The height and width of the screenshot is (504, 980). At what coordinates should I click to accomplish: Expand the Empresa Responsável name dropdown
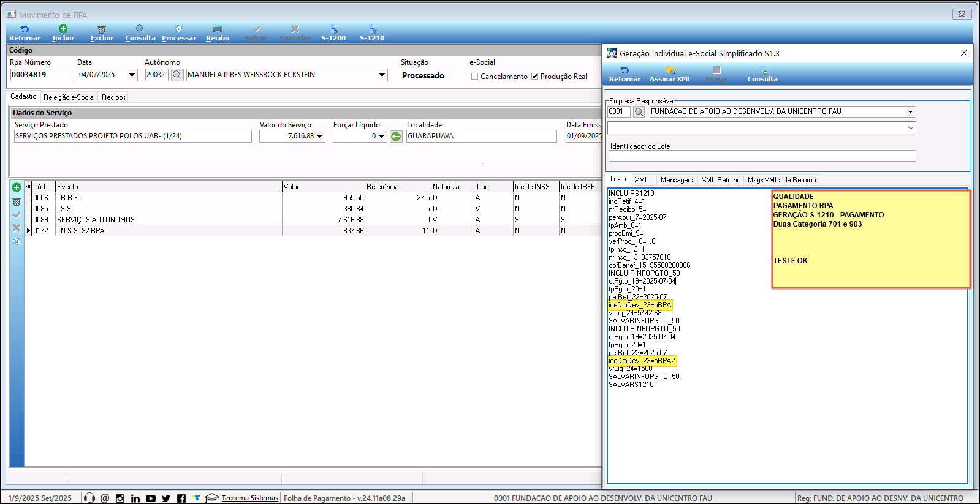tap(910, 111)
